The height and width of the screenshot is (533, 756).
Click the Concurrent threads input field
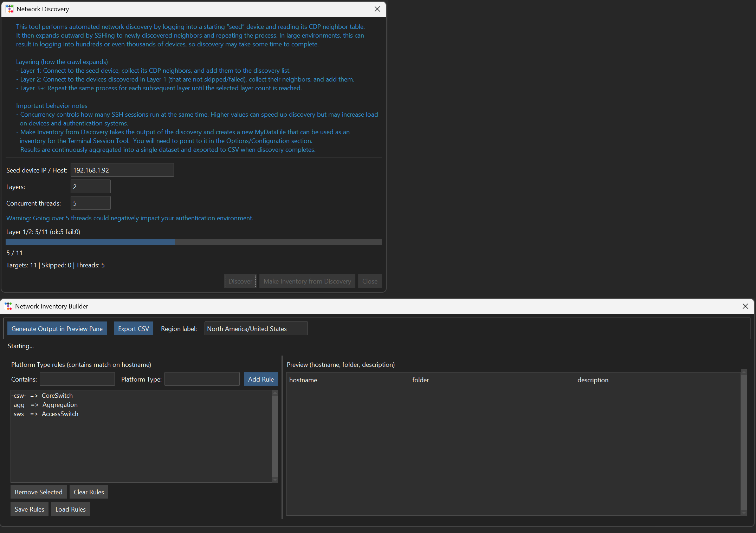click(90, 203)
